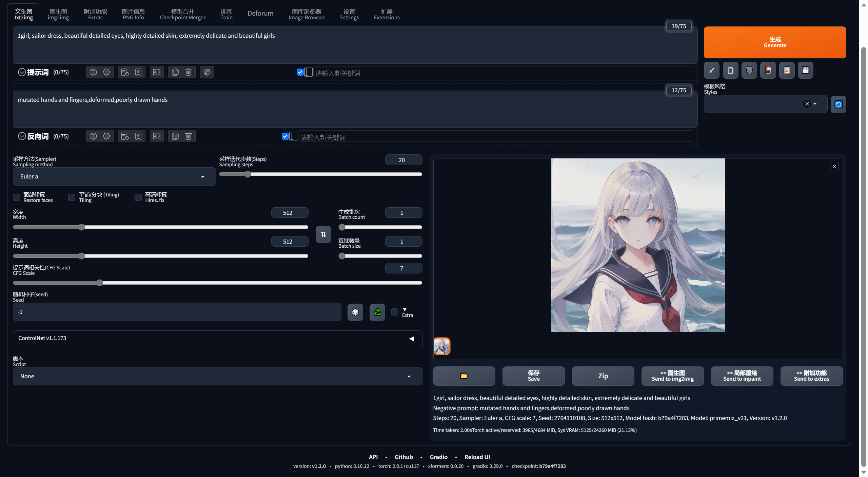Click the CFG Scale slider handle
868x477 pixels.
coord(99,283)
